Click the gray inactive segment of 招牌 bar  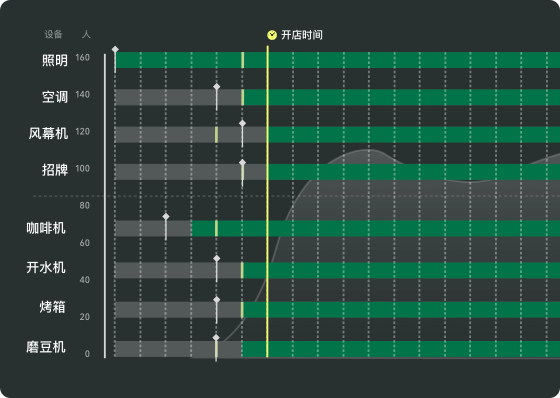pos(191,172)
